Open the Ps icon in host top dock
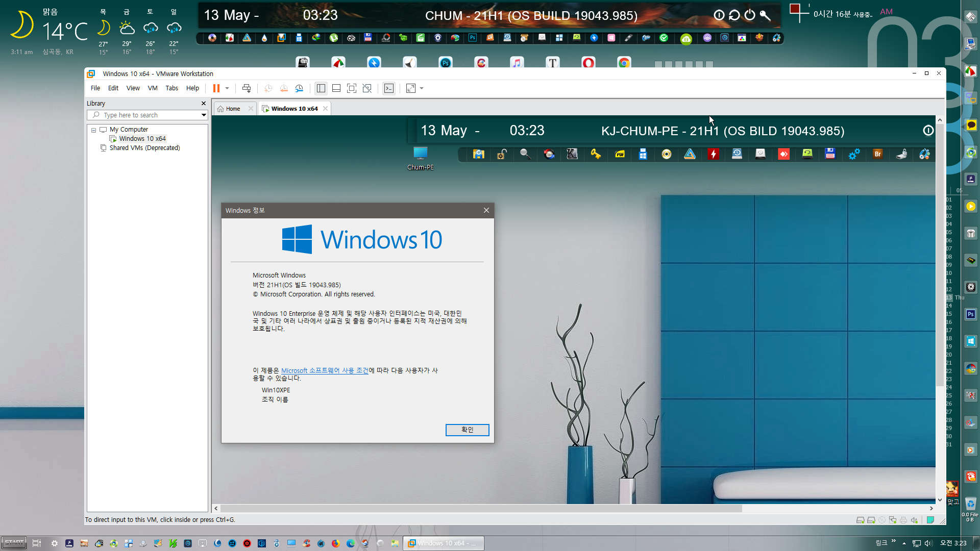980x551 pixels. (473, 38)
